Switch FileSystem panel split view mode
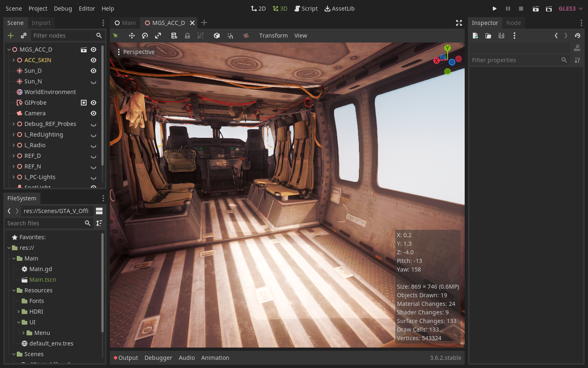 [99, 211]
